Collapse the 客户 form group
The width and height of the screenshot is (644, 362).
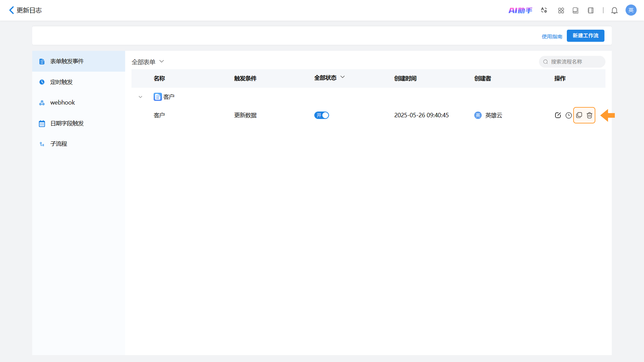point(140,97)
